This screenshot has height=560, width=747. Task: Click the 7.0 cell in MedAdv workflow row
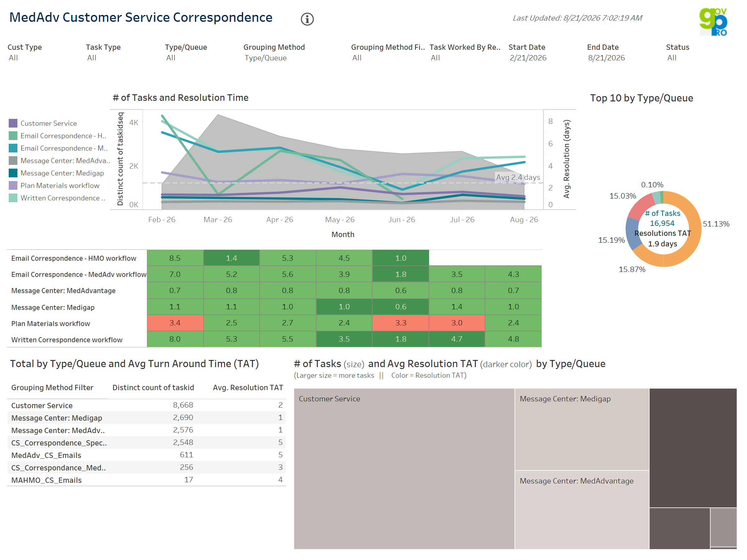[175, 274]
